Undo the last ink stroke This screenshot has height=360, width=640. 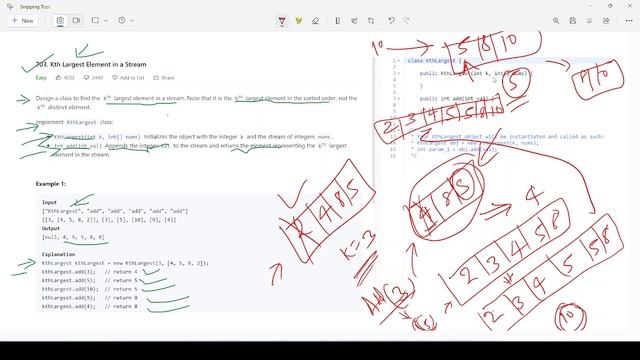click(x=391, y=21)
